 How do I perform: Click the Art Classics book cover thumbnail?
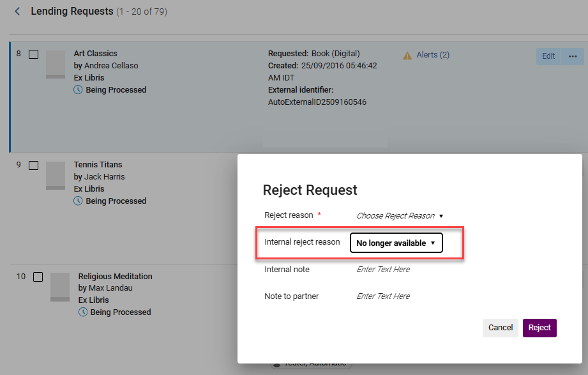[56, 65]
